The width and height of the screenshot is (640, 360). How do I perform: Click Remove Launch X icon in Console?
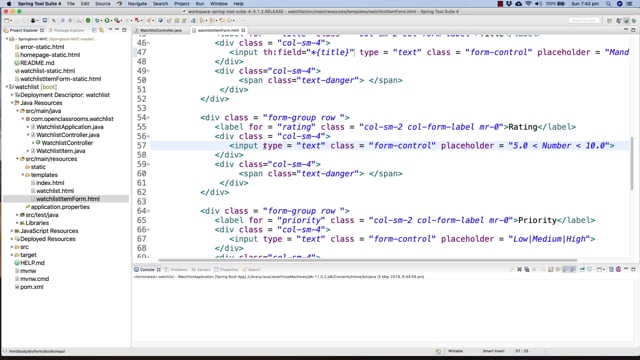[520, 269]
